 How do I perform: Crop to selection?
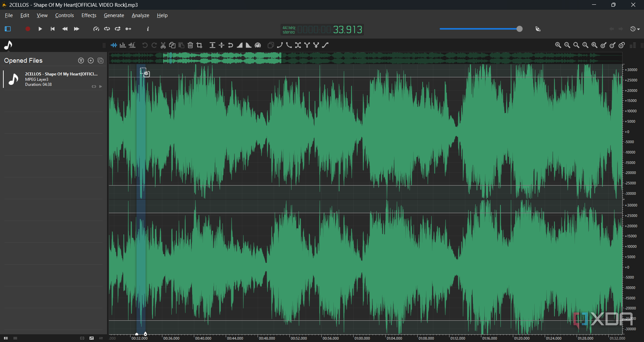tap(200, 45)
